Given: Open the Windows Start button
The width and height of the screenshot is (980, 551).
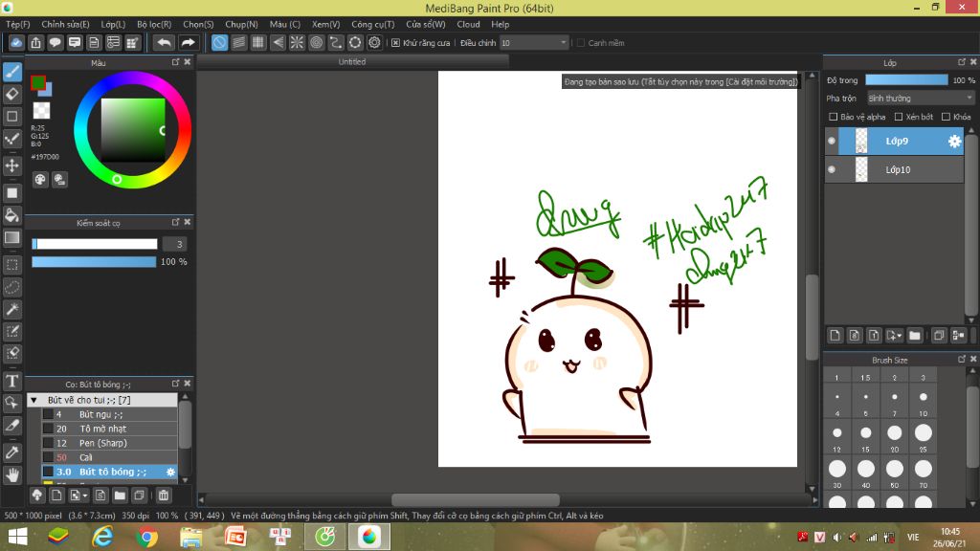Looking at the screenshot, I should (x=17, y=537).
